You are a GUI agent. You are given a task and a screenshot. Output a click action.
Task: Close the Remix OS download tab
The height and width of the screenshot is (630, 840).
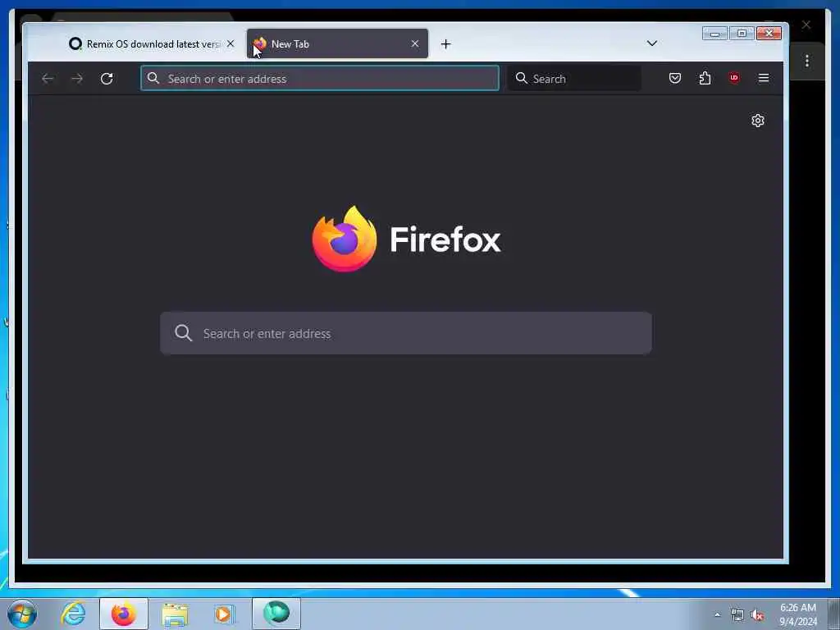coord(231,43)
